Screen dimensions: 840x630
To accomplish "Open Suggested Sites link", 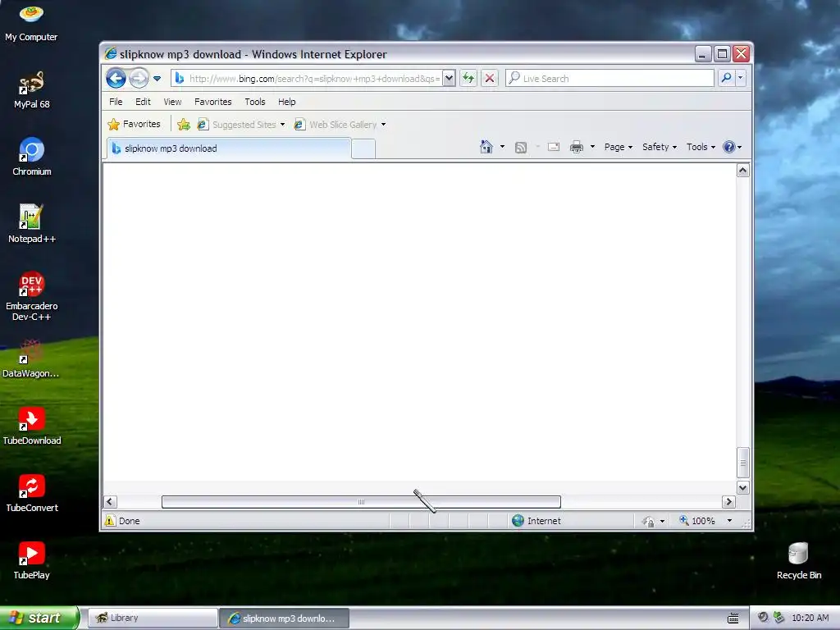I will tap(241, 125).
